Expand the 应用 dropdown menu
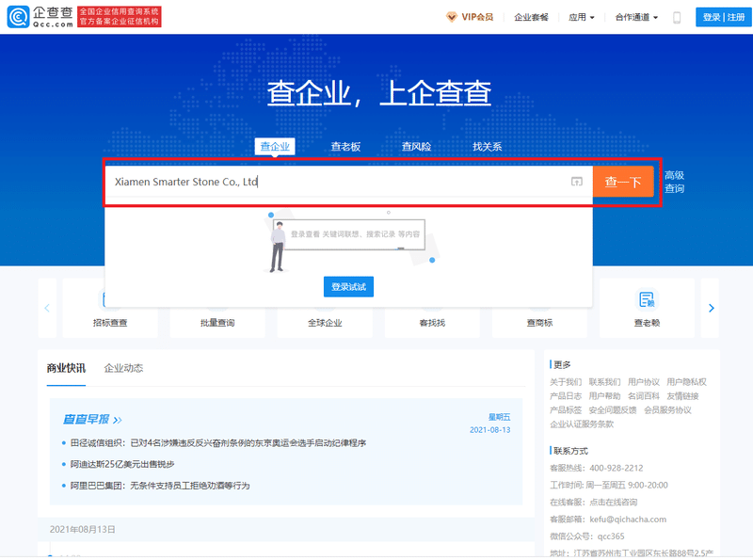 pyautogui.click(x=582, y=17)
